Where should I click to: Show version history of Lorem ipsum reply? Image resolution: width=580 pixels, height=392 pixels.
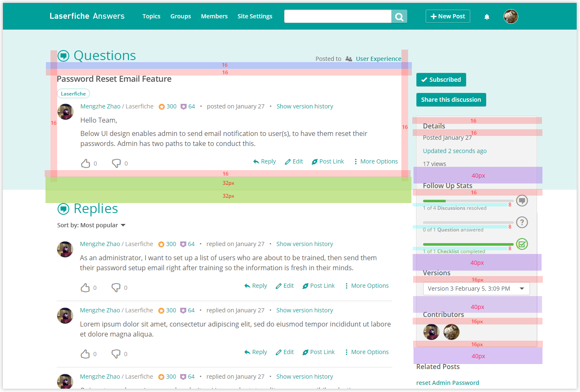pyautogui.click(x=305, y=310)
